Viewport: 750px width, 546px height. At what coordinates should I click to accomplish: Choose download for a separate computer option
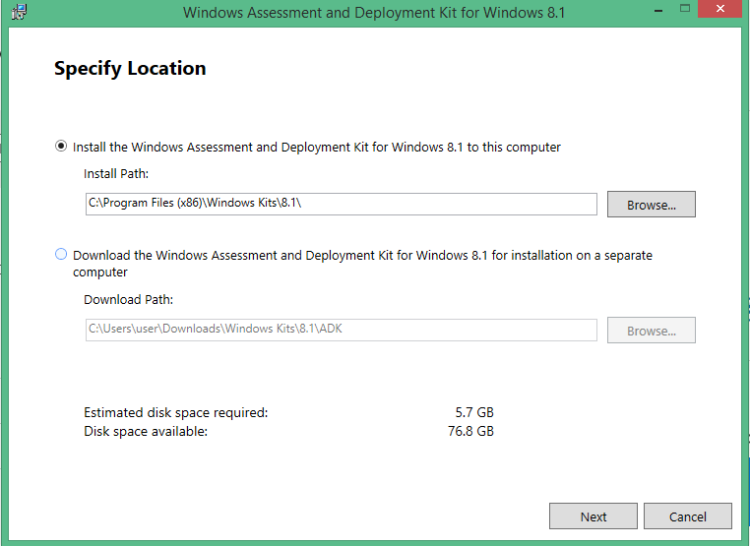61,255
